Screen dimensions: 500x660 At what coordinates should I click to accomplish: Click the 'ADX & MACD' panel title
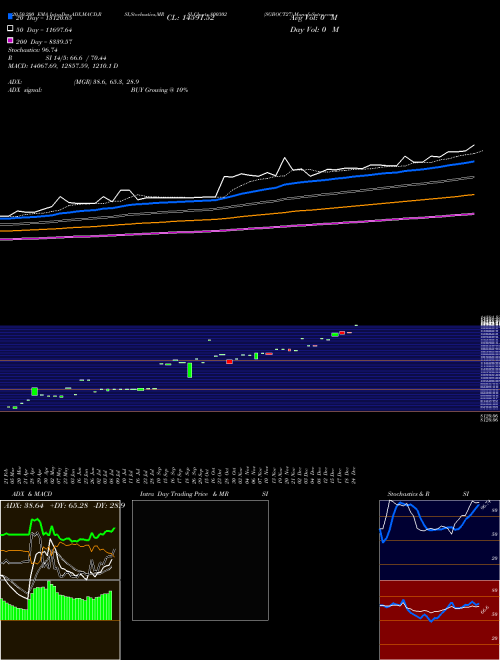32,494
